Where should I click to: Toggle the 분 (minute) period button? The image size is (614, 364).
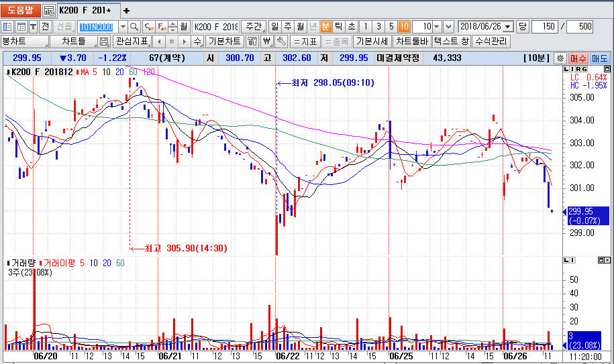325,27
